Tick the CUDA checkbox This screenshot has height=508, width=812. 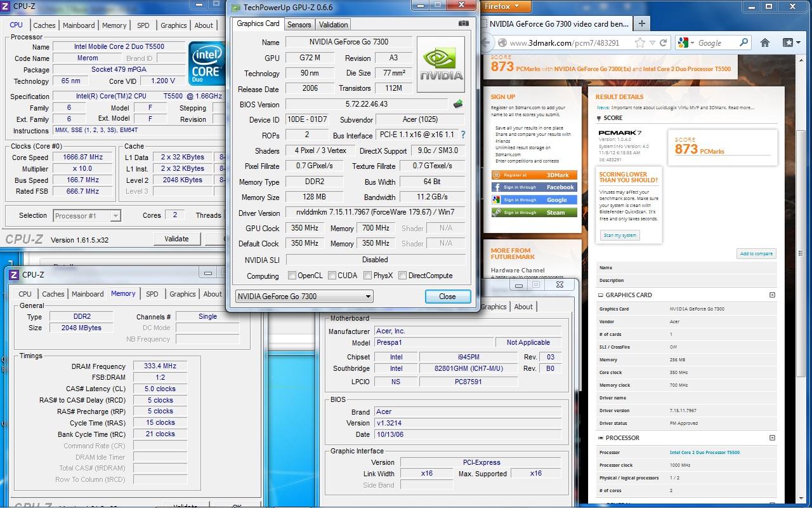[x=332, y=276]
